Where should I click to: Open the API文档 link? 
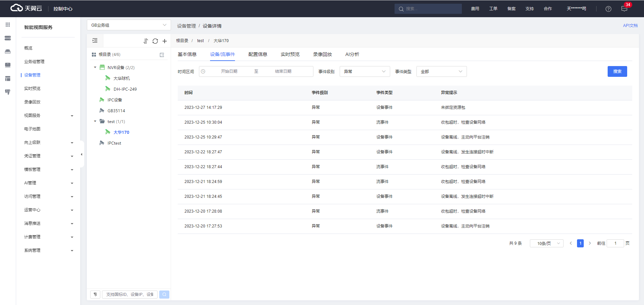630,26
